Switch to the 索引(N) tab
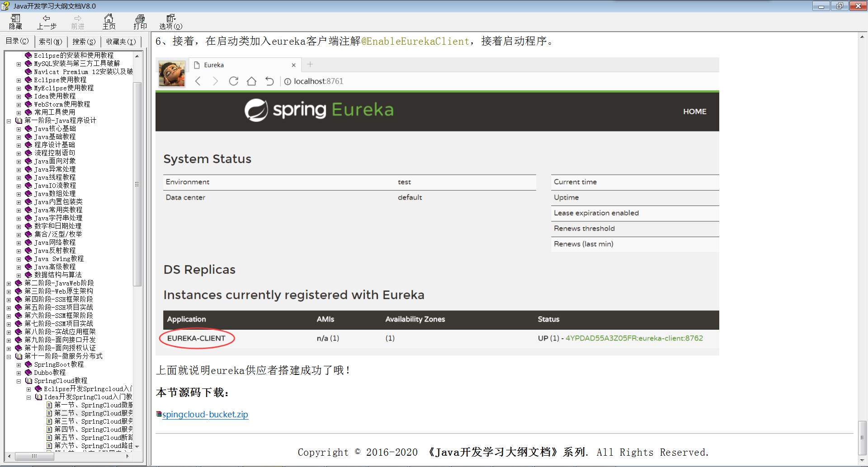This screenshot has width=868, height=467. pos(50,42)
